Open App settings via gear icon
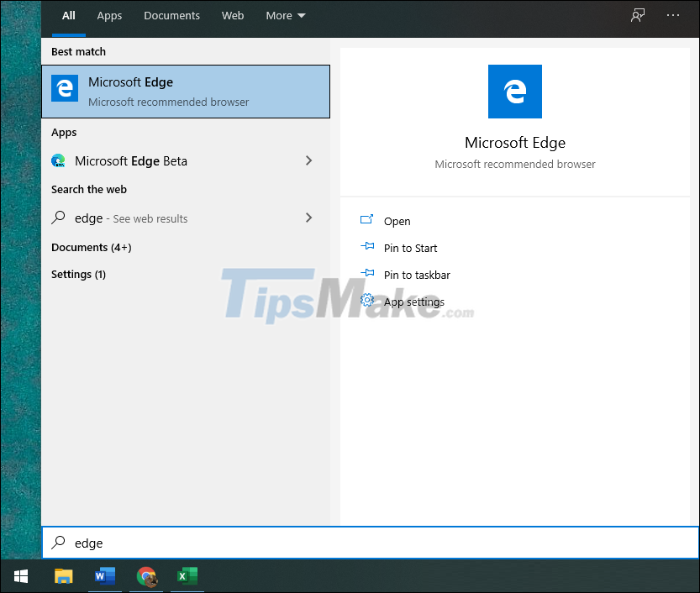The width and height of the screenshot is (700, 593). click(366, 301)
